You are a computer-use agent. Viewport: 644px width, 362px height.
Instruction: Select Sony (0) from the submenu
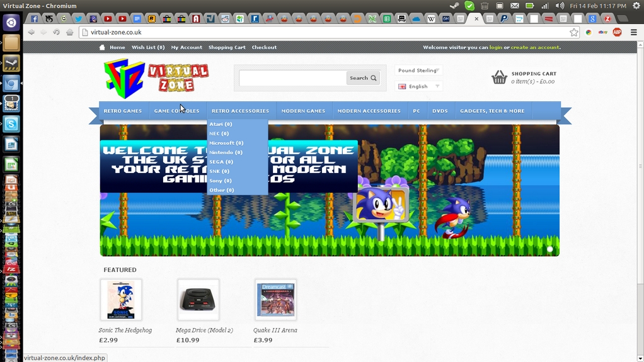pyautogui.click(x=220, y=181)
